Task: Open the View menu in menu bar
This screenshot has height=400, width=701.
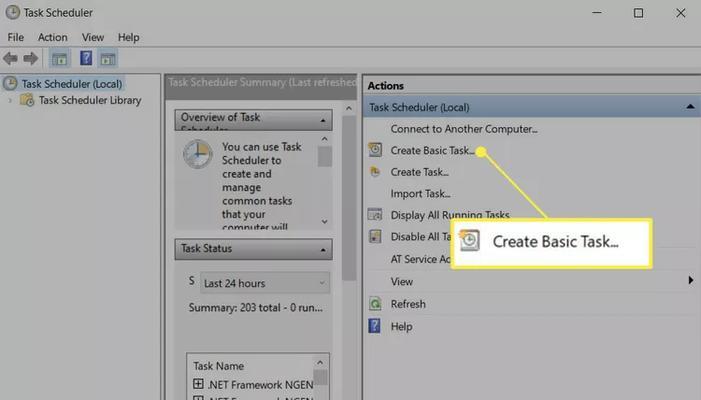Action: 93,37
